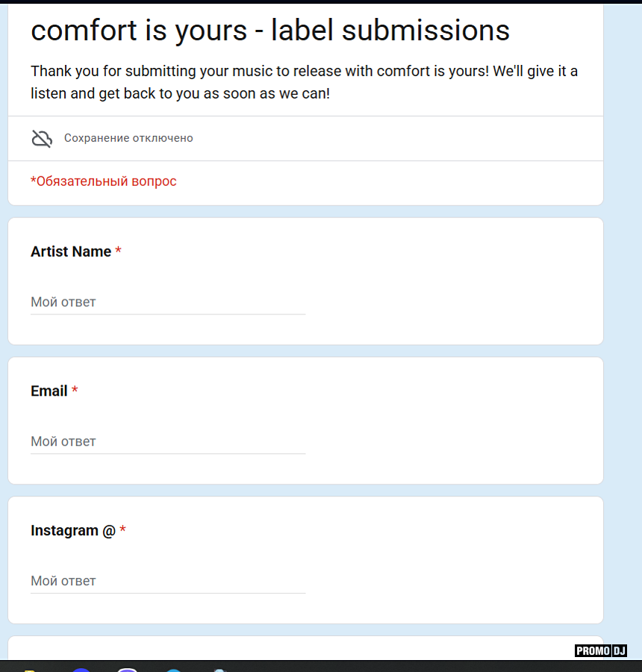
Task: Click the partially visible question card at bottom
Action: coord(299,648)
